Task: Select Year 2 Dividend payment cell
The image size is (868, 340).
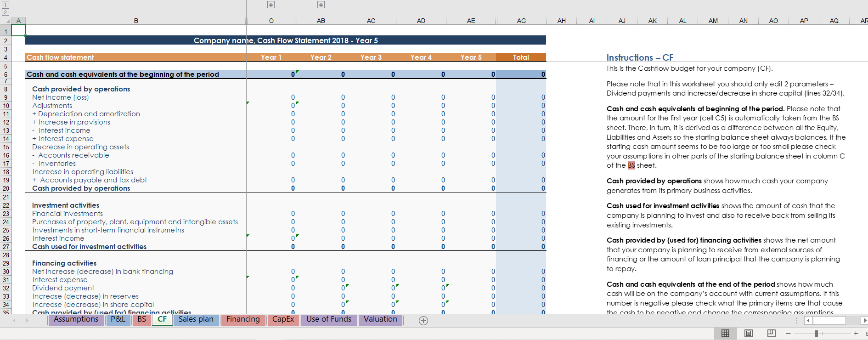Action: pos(321,288)
